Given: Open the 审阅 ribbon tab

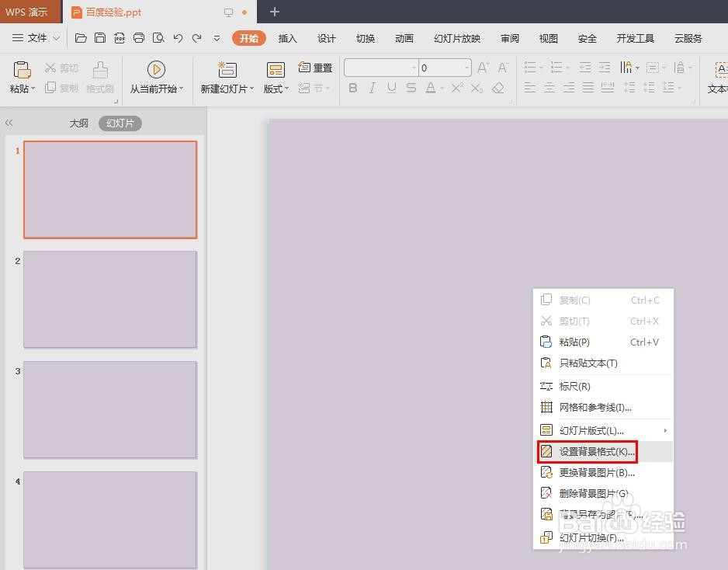Looking at the screenshot, I should 510,39.
